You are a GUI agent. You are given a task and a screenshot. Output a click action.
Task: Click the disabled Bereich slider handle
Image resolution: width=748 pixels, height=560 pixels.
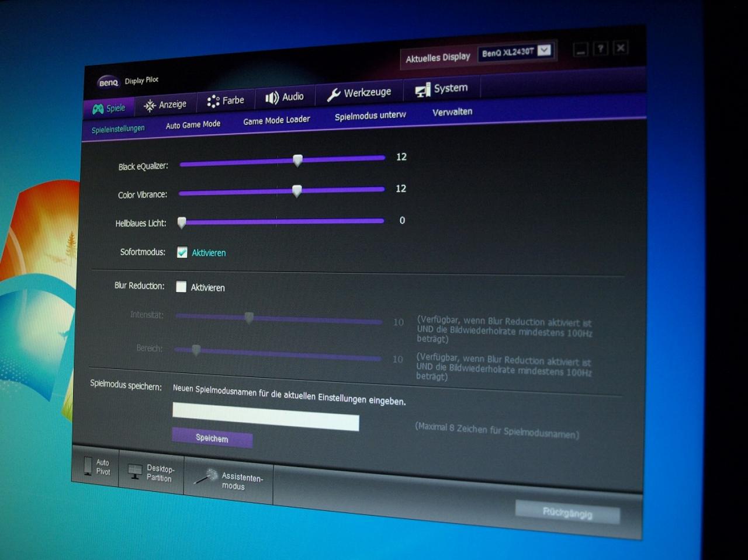click(x=196, y=350)
